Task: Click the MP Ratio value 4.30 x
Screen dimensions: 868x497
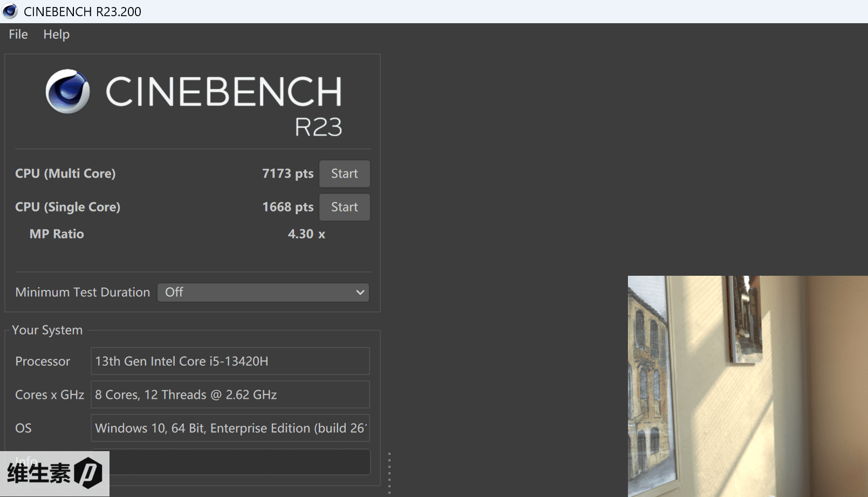Action: click(x=306, y=234)
